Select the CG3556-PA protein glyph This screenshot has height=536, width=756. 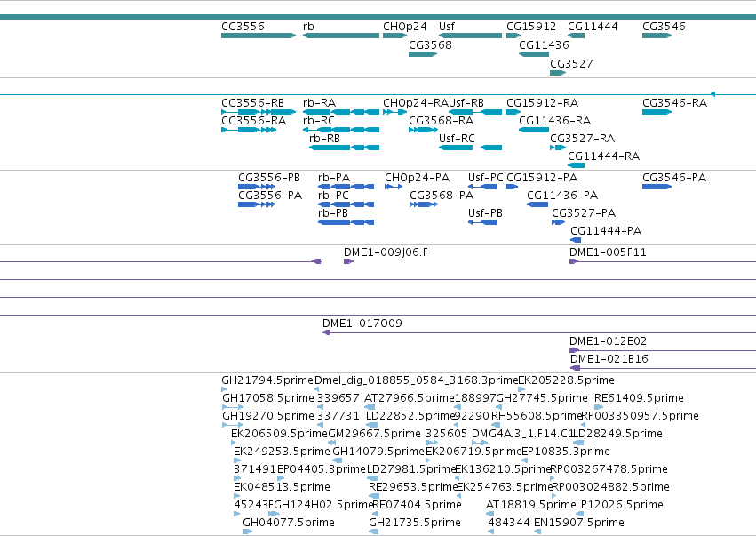click(x=257, y=204)
